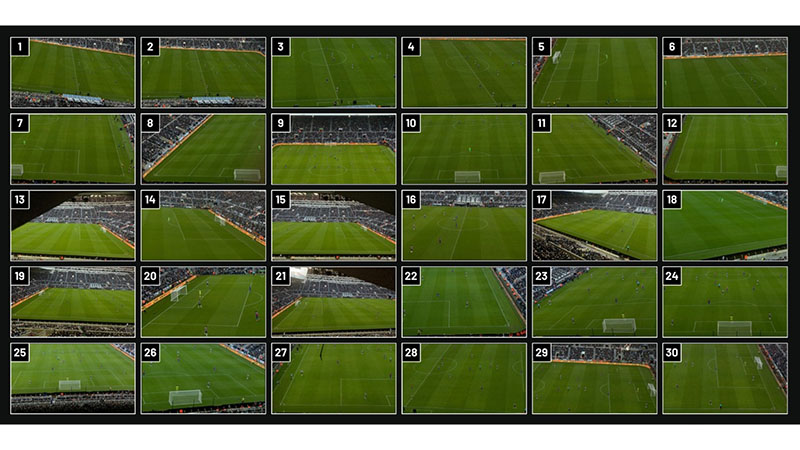Select penalty area view number 27
This screenshot has width=800, height=450.
click(334, 378)
